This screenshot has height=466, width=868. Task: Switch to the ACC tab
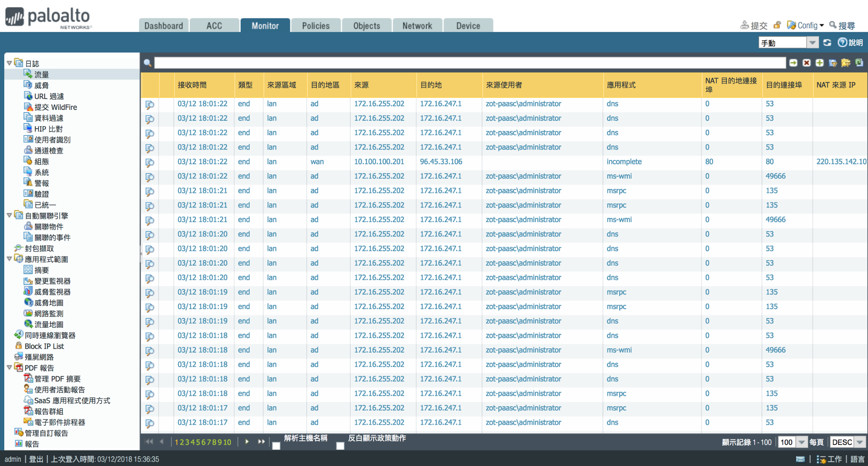point(214,26)
